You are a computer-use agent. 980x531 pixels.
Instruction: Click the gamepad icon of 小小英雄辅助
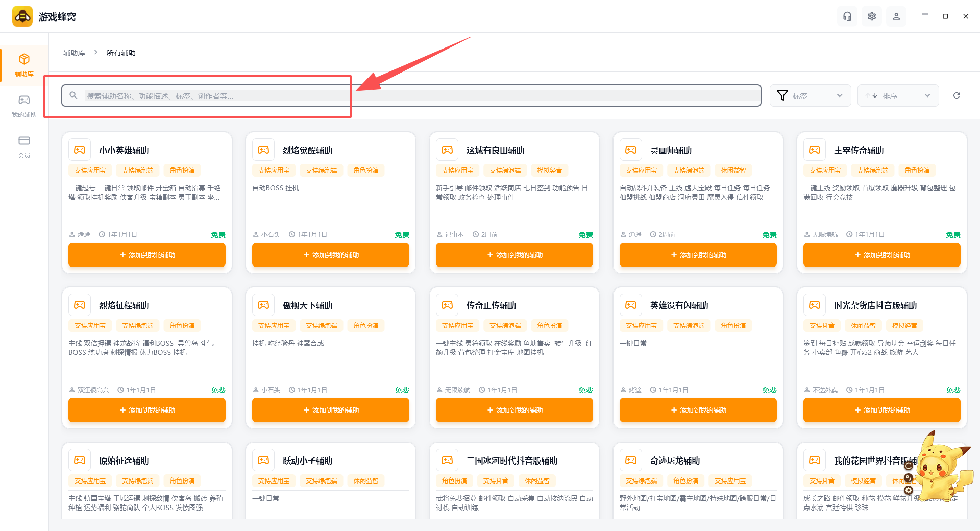point(80,150)
